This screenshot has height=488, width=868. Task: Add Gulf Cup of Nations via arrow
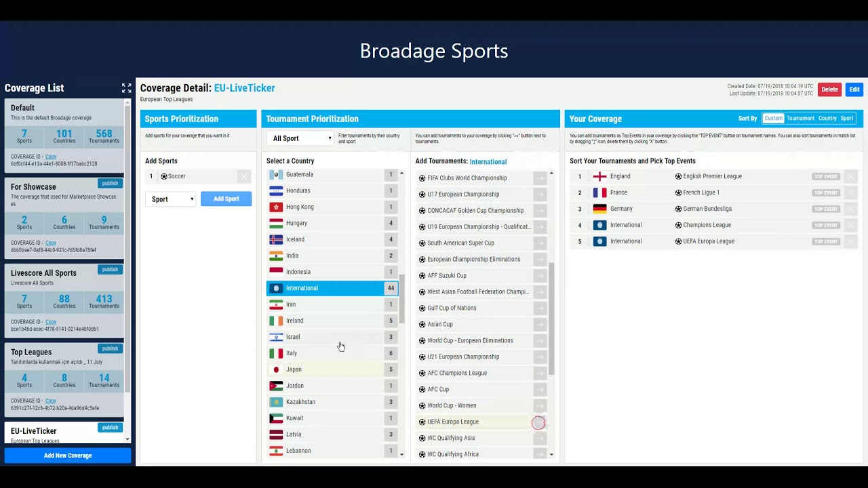pos(540,308)
